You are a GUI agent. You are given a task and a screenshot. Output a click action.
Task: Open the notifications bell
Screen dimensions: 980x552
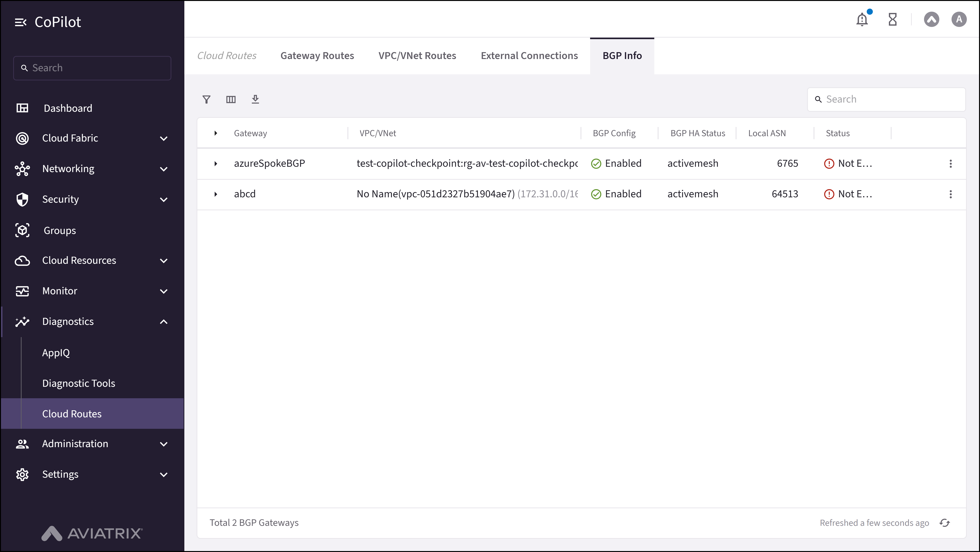click(862, 19)
